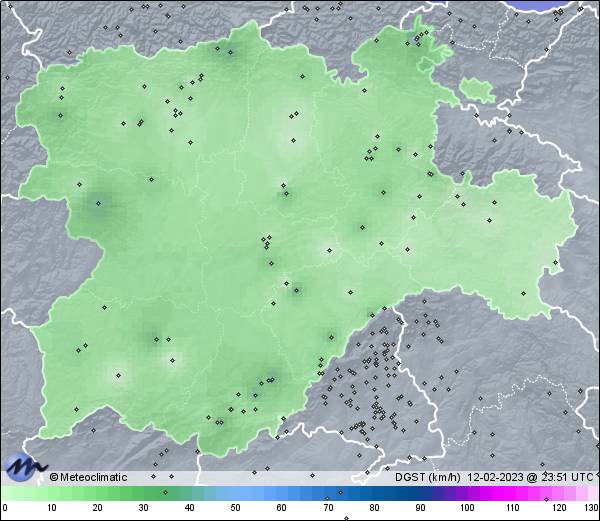Click the Meteoclimatic wave logo
The image size is (600, 521).
[x=24, y=466]
